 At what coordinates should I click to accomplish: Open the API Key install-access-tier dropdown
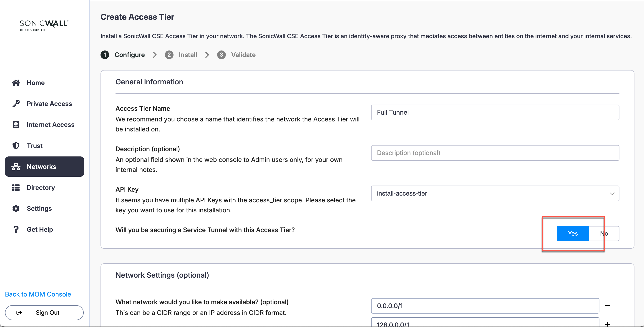[x=495, y=193]
